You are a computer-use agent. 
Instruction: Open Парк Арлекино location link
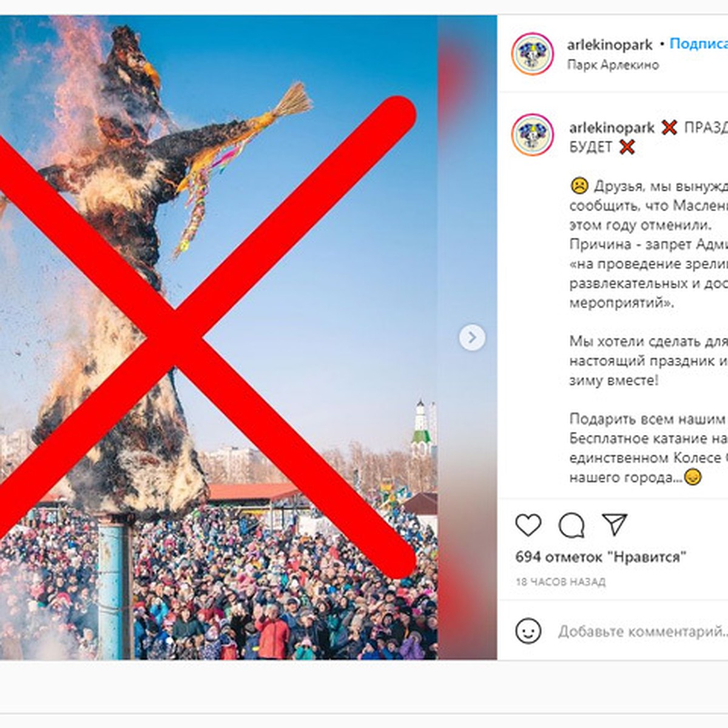613,64
